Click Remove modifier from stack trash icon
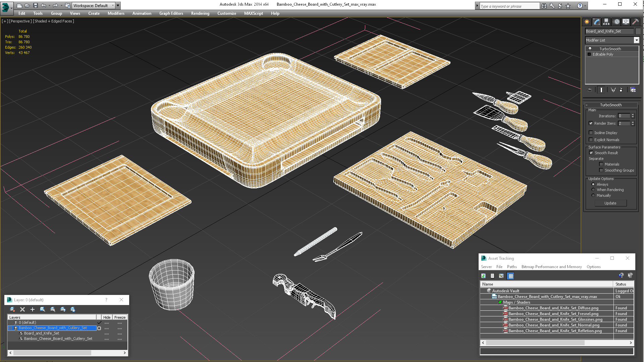Image resolution: width=644 pixels, height=362 pixels. pos(621,90)
